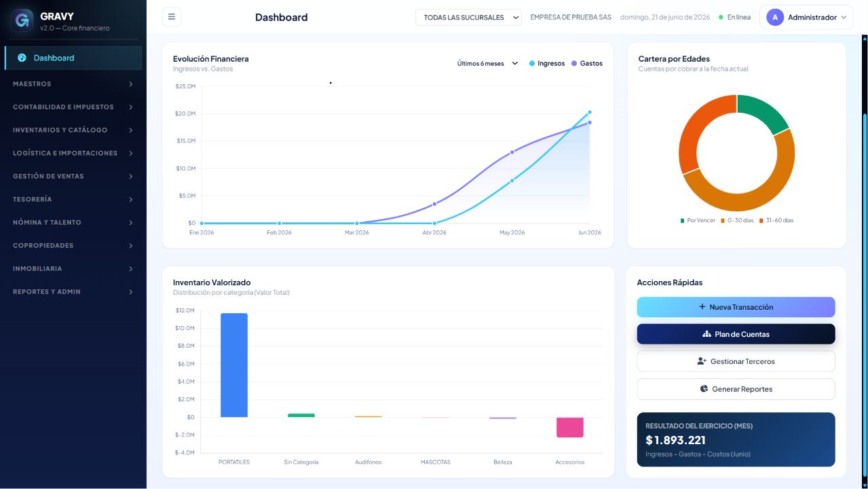Open the Últimos 6 meses period dropdown

tap(487, 63)
